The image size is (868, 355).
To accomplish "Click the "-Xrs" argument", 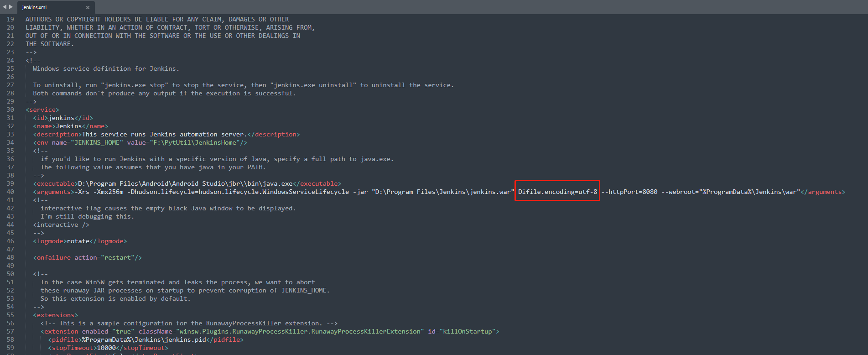I will click(x=82, y=192).
